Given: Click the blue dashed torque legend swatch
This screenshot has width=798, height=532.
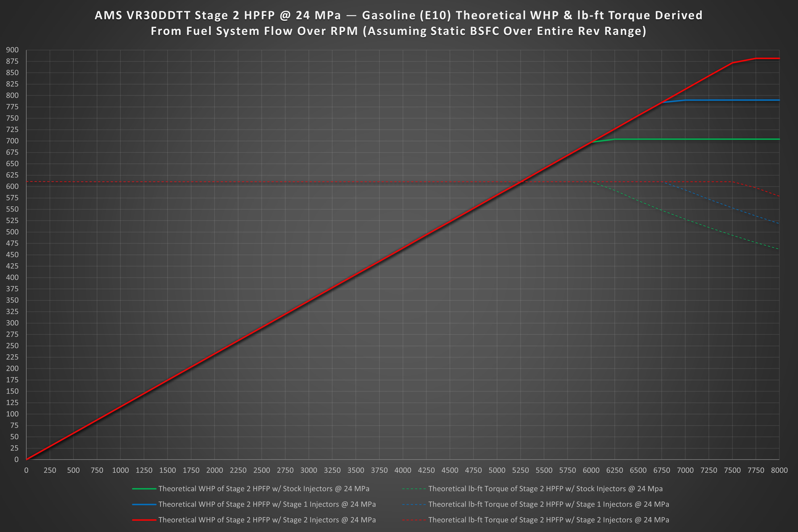Looking at the screenshot, I should (x=414, y=504).
